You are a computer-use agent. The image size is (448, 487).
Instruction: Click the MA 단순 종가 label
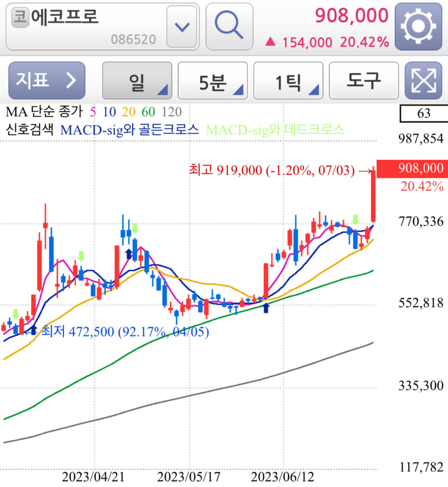44,112
